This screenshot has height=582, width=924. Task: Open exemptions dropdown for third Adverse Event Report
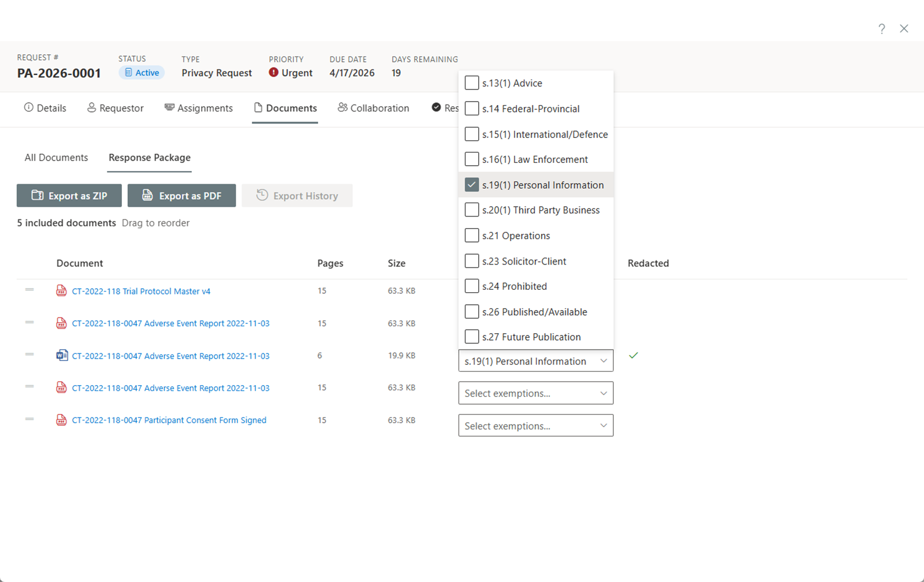pyautogui.click(x=535, y=393)
